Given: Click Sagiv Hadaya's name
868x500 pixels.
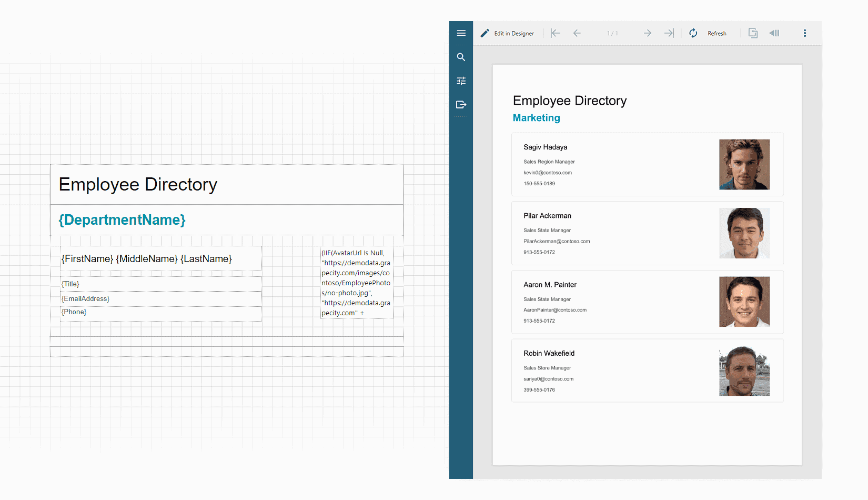Looking at the screenshot, I should (x=546, y=147).
